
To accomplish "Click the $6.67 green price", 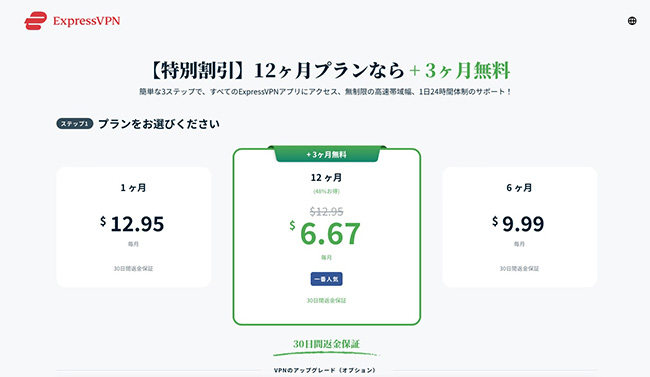I will point(325,233).
